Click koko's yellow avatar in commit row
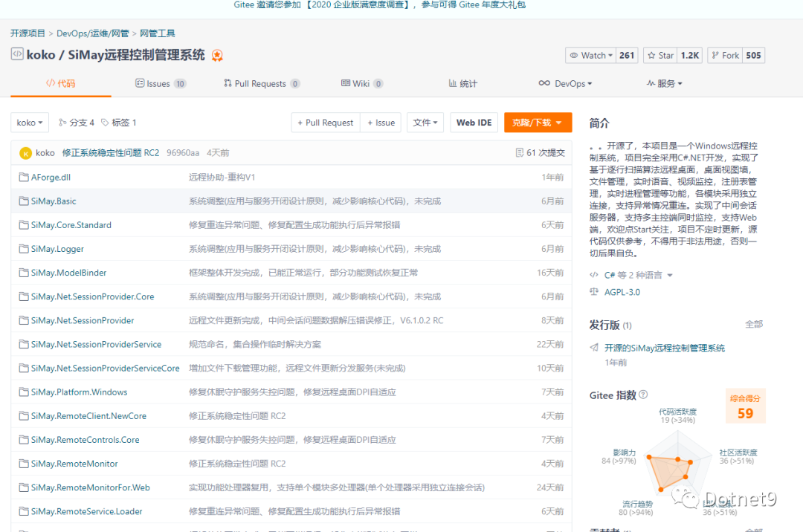 click(25, 153)
